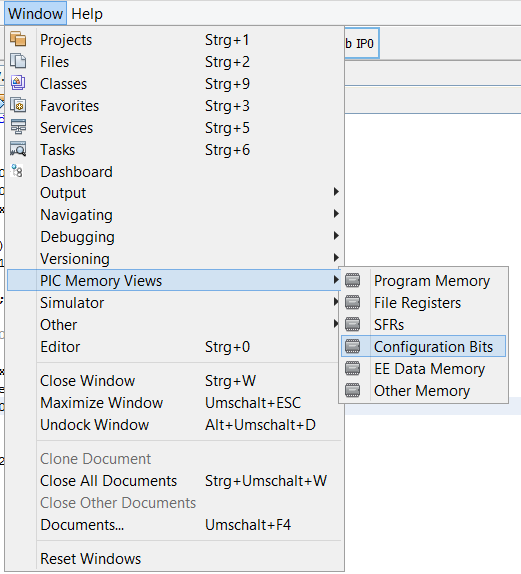521x574 pixels.
Task: Click the Umschalt+F4 shortcut text
Action: tap(248, 525)
